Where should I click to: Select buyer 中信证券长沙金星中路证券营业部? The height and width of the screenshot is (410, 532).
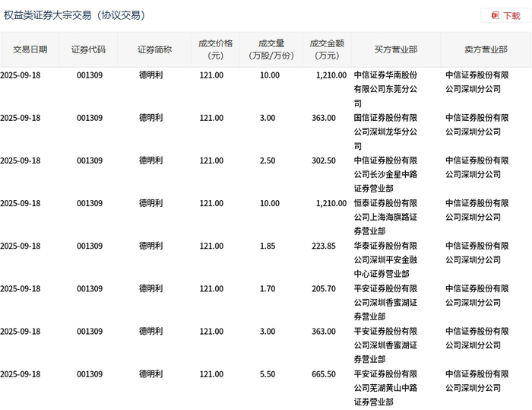[x=385, y=174]
